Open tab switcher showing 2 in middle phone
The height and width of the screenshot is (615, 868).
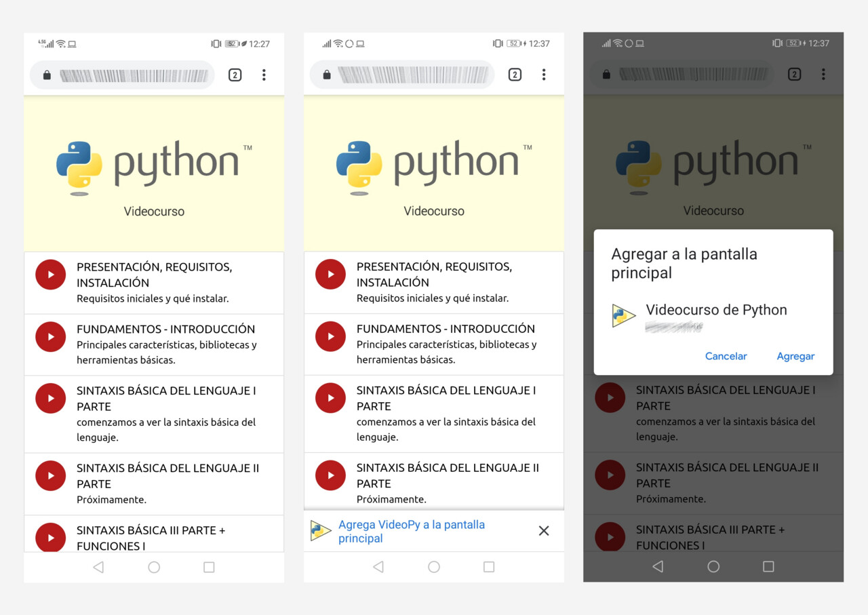point(515,75)
